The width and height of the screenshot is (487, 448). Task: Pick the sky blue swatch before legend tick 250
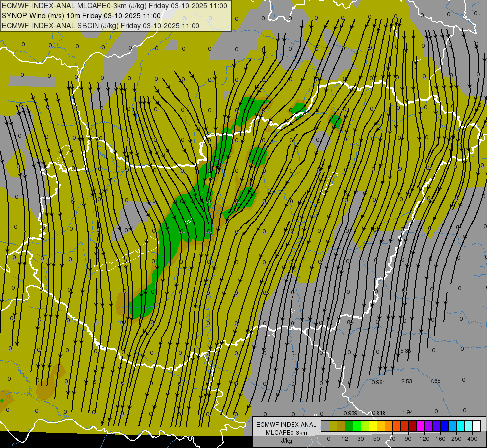click(x=453, y=426)
